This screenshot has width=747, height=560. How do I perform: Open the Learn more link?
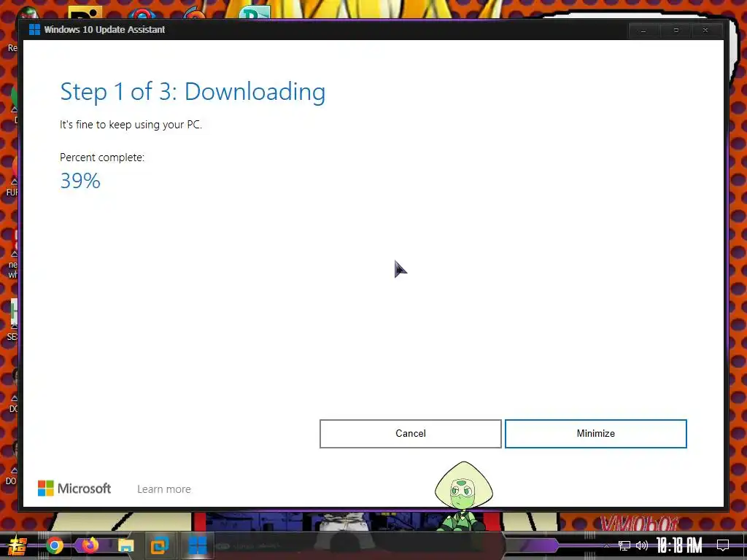tap(164, 489)
